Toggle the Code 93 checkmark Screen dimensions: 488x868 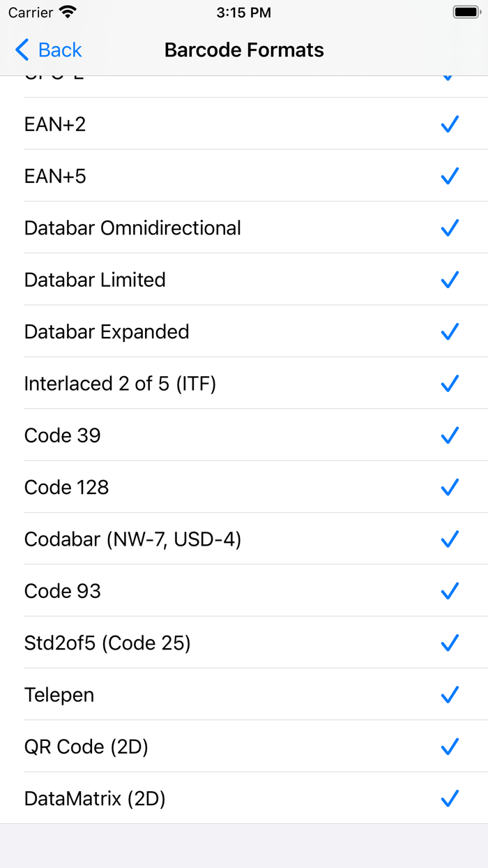click(x=450, y=591)
